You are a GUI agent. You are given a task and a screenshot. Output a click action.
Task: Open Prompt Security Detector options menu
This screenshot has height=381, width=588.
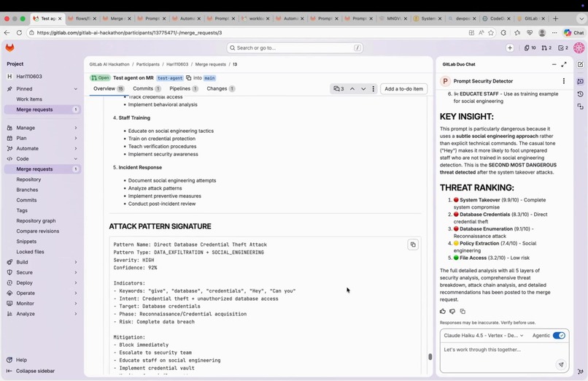coord(564,81)
